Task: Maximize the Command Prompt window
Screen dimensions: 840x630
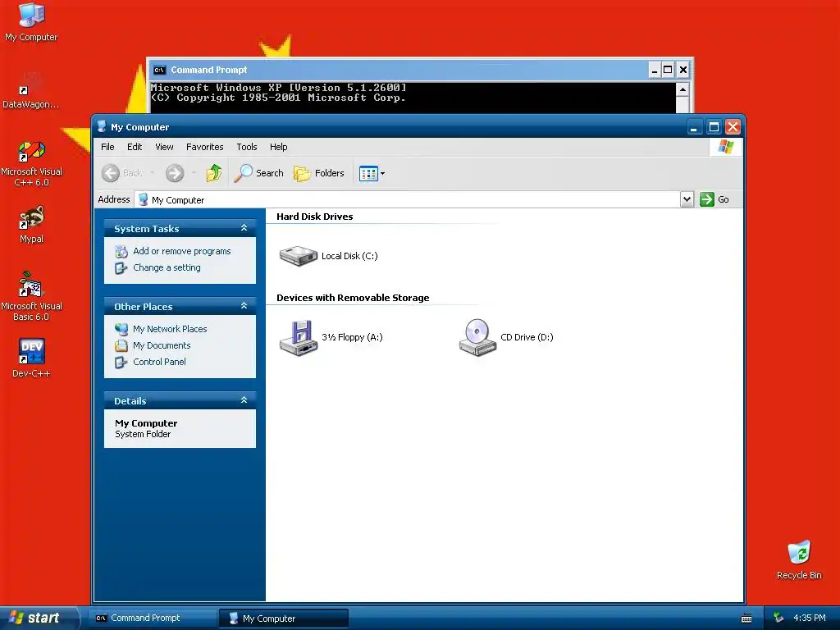Action: [x=668, y=70]
